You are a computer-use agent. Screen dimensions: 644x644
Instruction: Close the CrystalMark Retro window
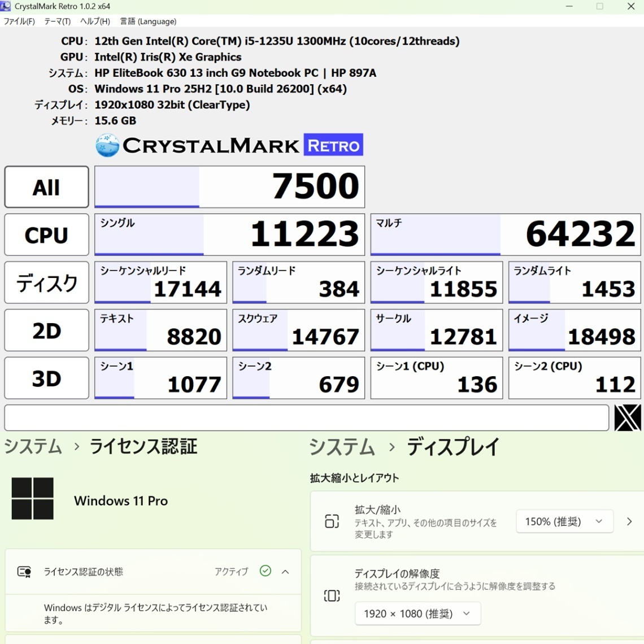(x=631, y=6)
